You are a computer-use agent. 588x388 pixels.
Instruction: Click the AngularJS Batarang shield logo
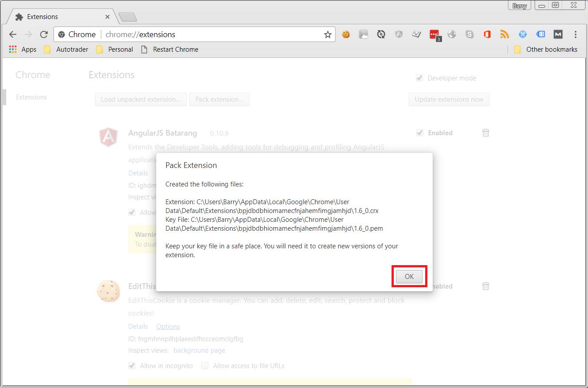[x=108, y=137]
